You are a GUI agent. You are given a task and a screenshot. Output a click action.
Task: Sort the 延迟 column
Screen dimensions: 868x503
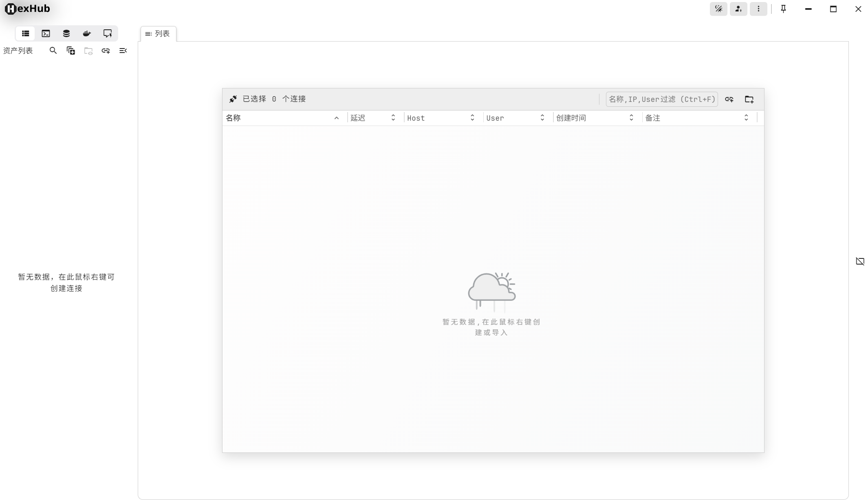pos(393,118)
